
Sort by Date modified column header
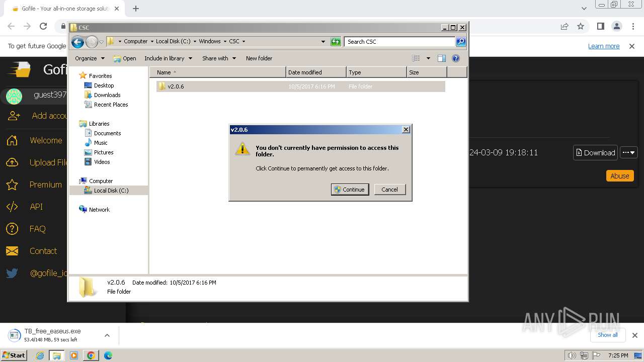coord(316,72)
